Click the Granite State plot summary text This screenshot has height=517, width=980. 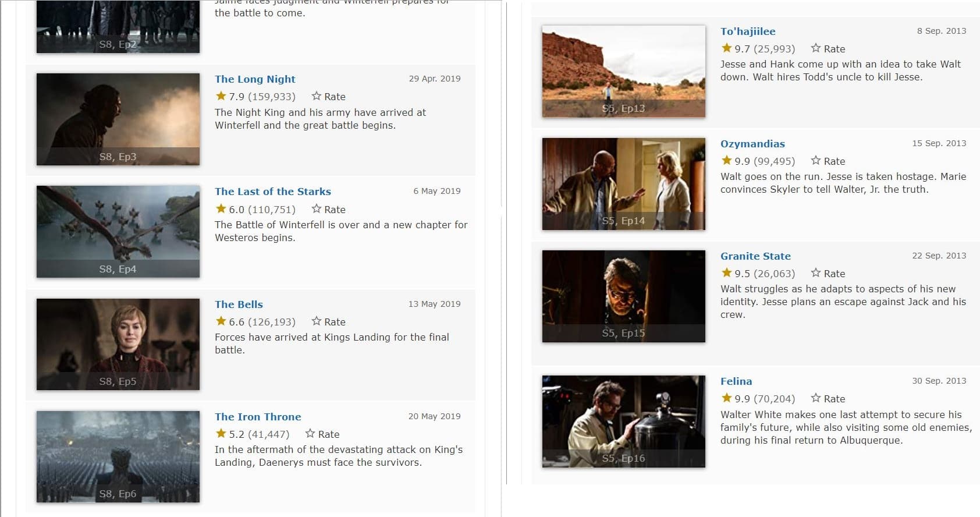(x=843, y=302)
